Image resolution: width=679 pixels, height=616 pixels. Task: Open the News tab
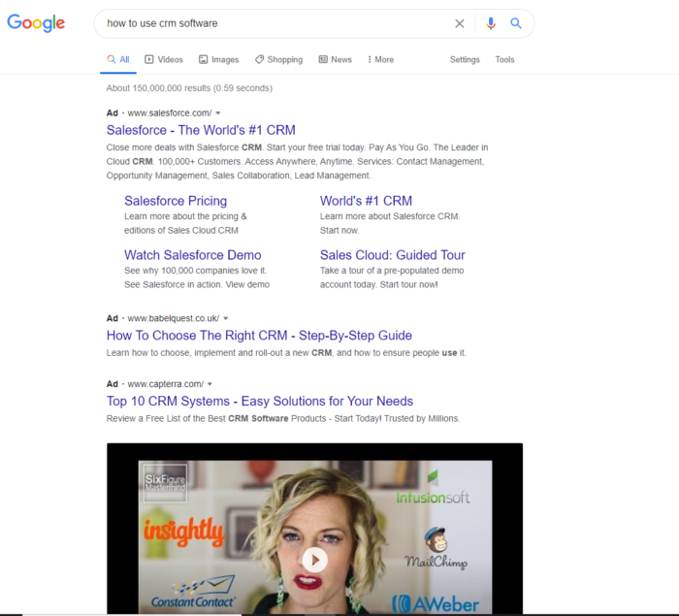pos(336,60)
